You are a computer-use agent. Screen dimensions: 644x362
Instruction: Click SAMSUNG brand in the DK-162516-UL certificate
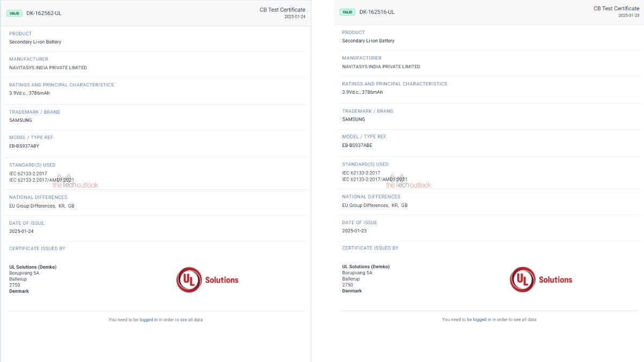coord(354,120)
